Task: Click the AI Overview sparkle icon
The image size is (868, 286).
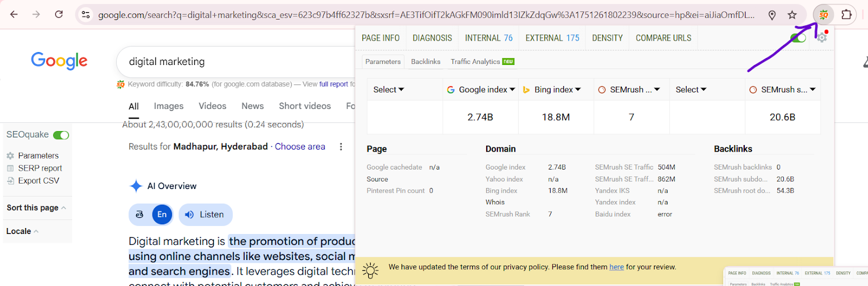Action: pos(136,186)
